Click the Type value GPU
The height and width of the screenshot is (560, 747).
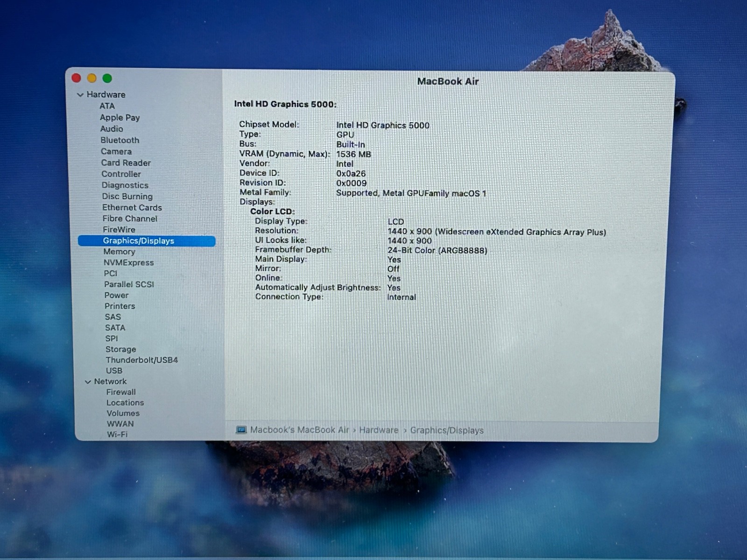tap(345, 135)
